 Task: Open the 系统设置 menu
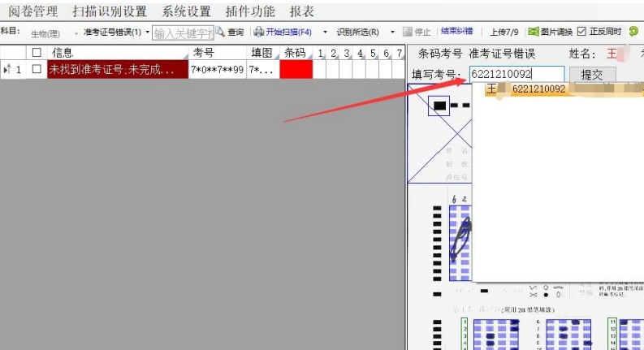(186, 11)
